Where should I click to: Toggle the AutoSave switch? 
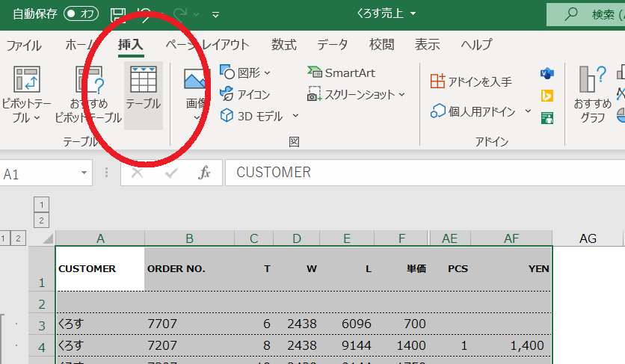point(81,14)
